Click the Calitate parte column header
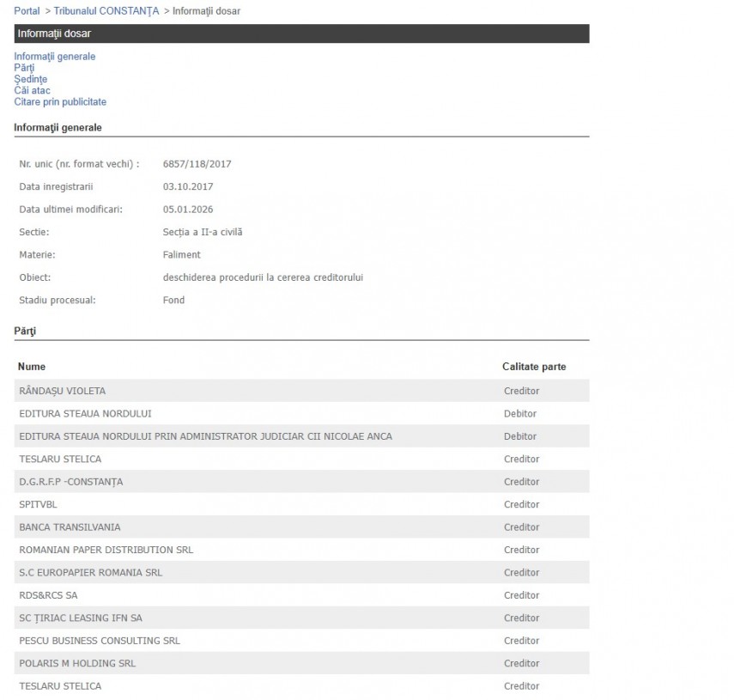 tap(534, 367)
